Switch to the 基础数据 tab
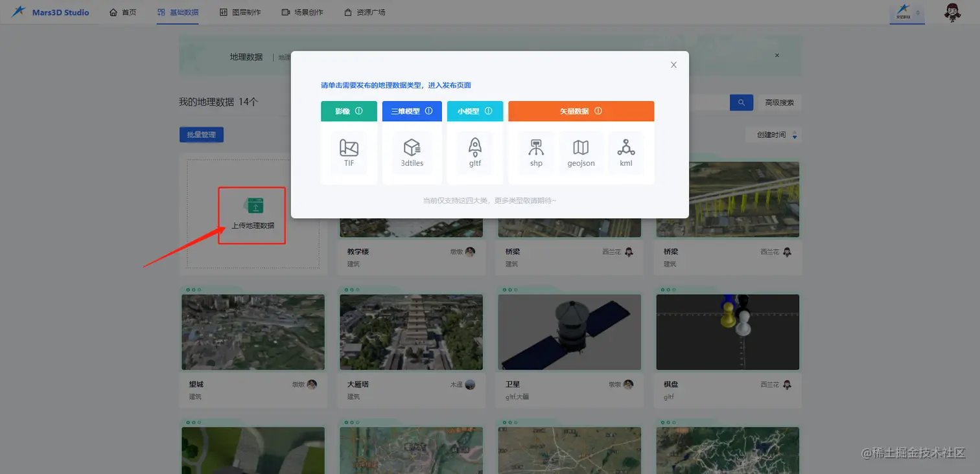This screenshot has height=474, width=980. [x=178, y=12]
